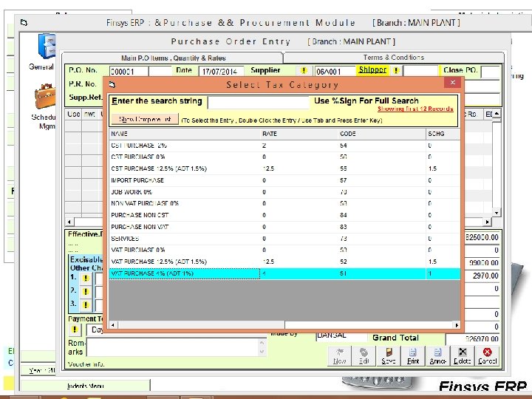Click the CODE column header
The width and height of the screenshot is (532, 399).
click(382, 134)
